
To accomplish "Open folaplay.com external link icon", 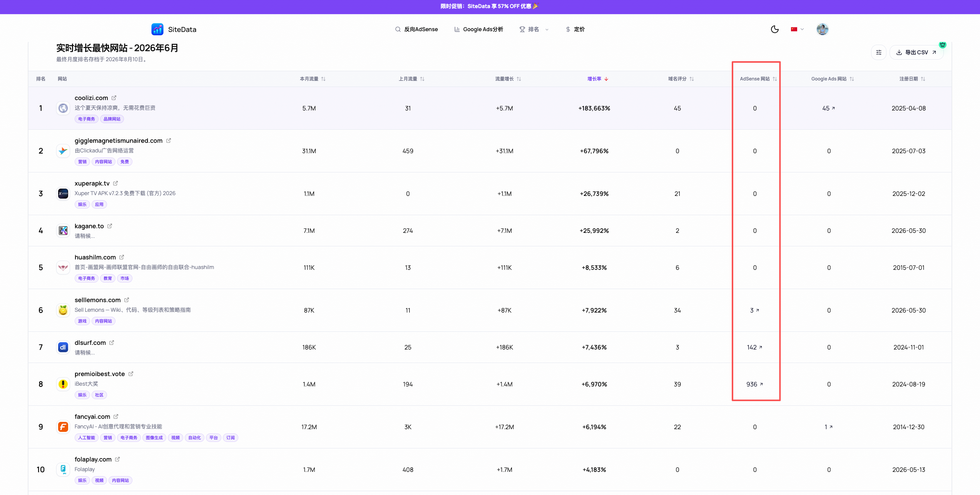I will pos(117,459).
